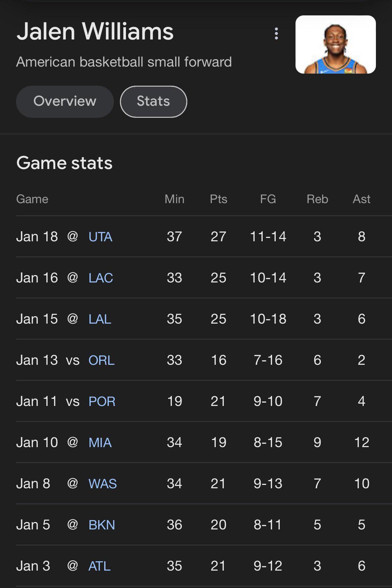Switch to the Overview tab
Screen dimensions: 392x588
coord(65,101)
